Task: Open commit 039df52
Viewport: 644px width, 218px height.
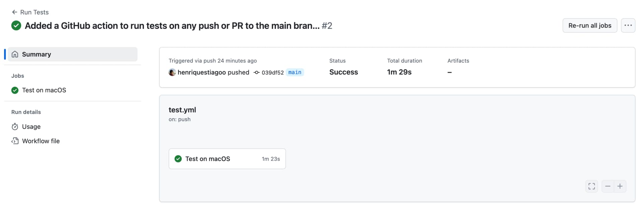Action: tap(272, 72)
